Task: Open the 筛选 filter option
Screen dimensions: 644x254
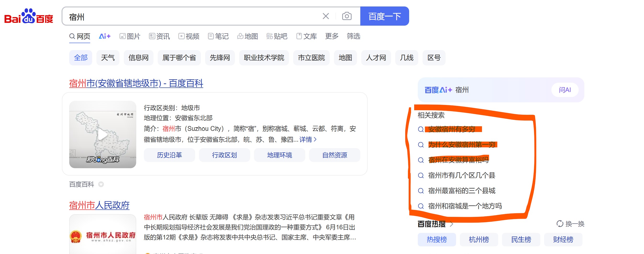Action: point(354,36)
